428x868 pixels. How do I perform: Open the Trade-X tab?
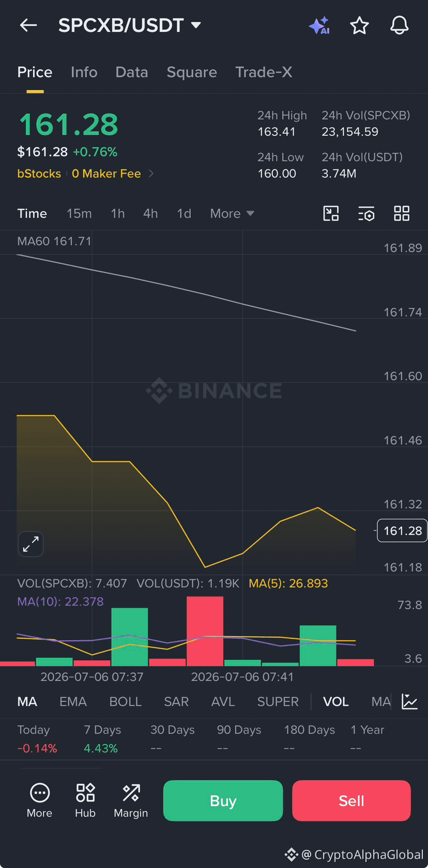coord(264,72)
